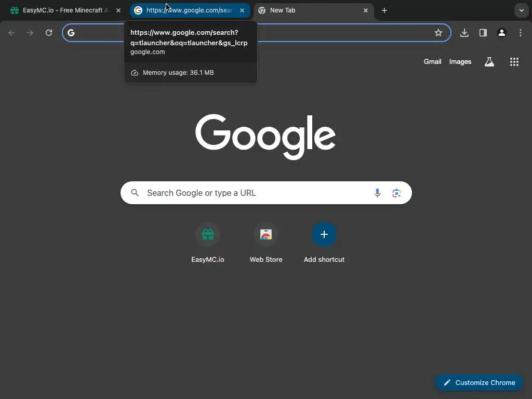Start voice search with microphone icon
This screenshot has height=399, width=532.
tap(377, 193)
